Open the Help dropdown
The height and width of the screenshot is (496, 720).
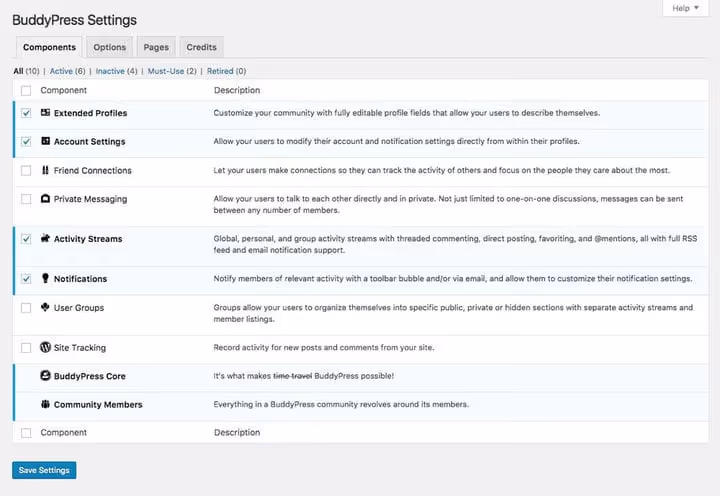tap(685, 8)
